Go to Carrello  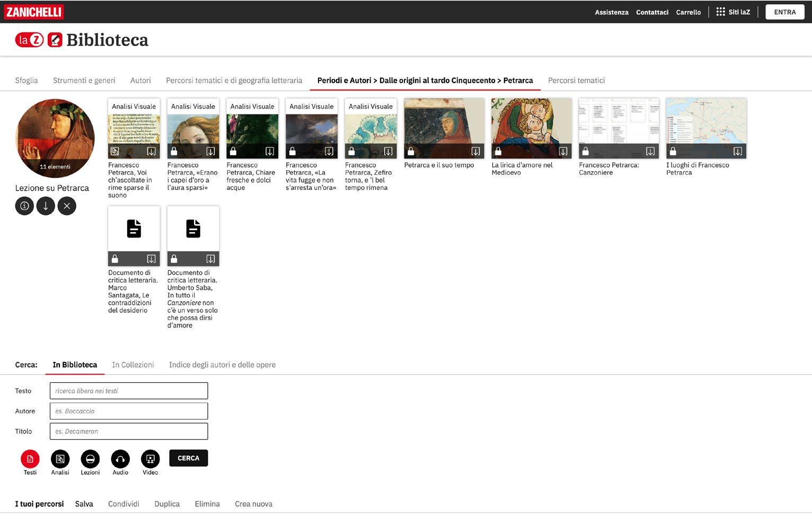pyautogui.click(x=689, y=12)
